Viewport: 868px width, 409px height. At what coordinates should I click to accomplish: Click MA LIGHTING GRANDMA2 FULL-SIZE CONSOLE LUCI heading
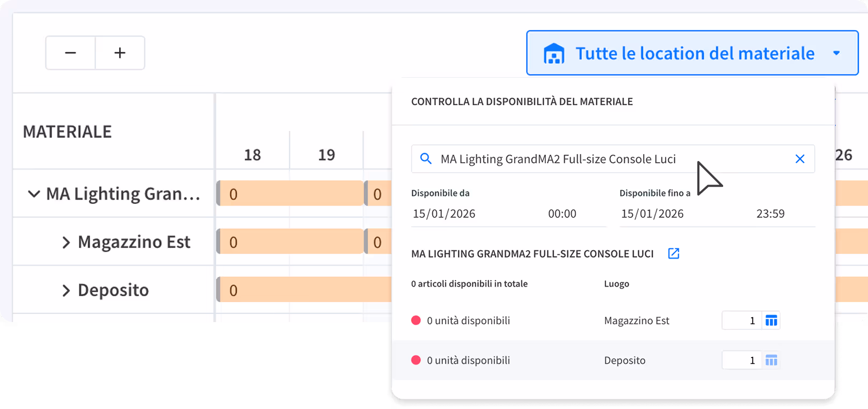pyautogui.click(x=533, y=254)
